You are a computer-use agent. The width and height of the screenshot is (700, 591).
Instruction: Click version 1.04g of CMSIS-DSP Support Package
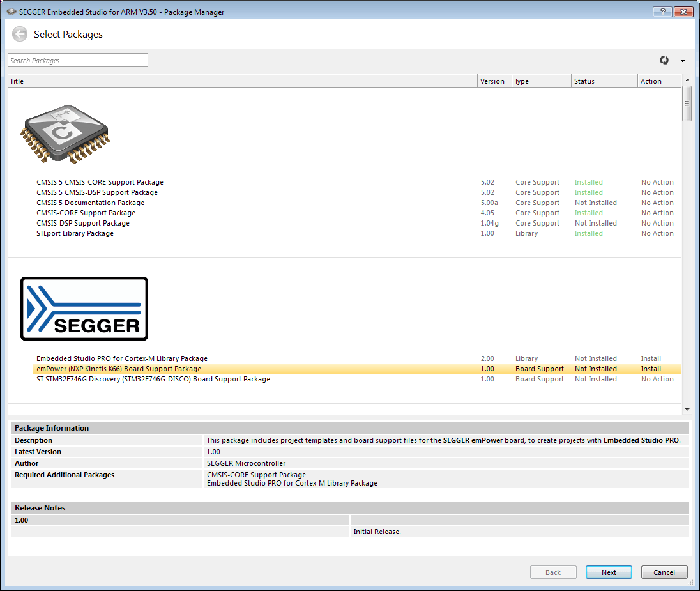(490, 224)
